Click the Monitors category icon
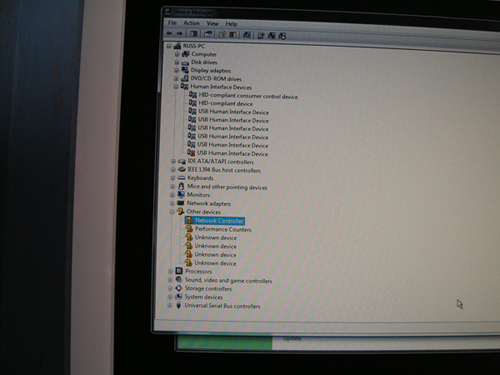The height and width of the screenshot is (375, 500). pyautogui.click(x=181, y=194)
